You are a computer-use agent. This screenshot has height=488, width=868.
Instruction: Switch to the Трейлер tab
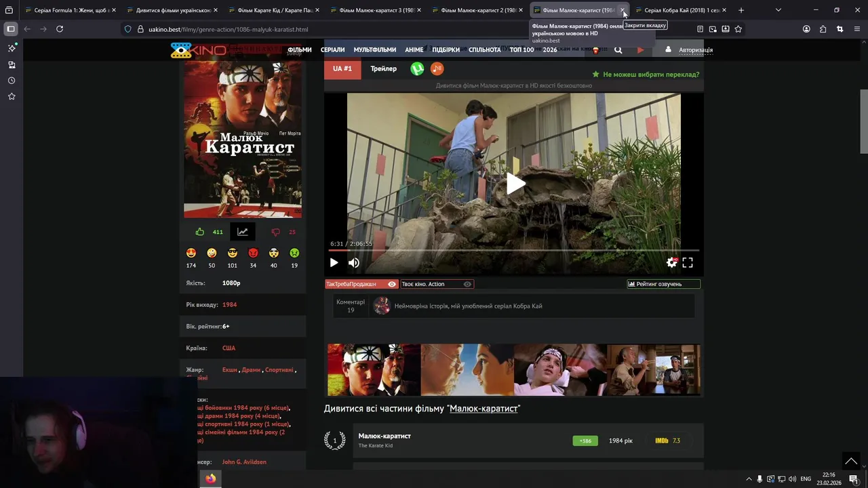click(x=384, y=68)
